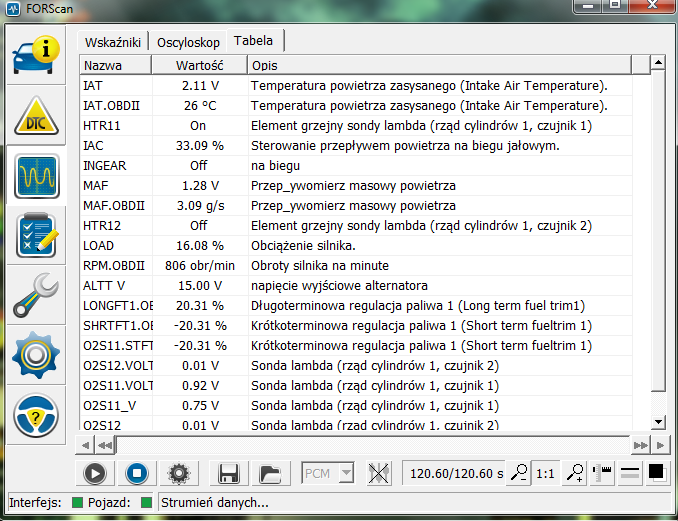Switch to the Oscyloskop tab
The width and height of the screenshot is (678, 521).
point(188,41)
